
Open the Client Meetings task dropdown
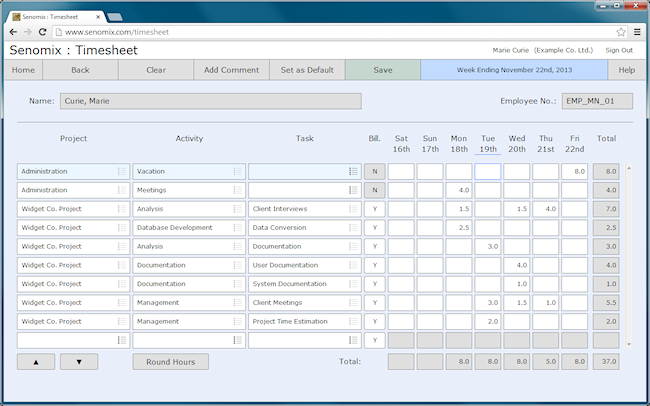305,302
